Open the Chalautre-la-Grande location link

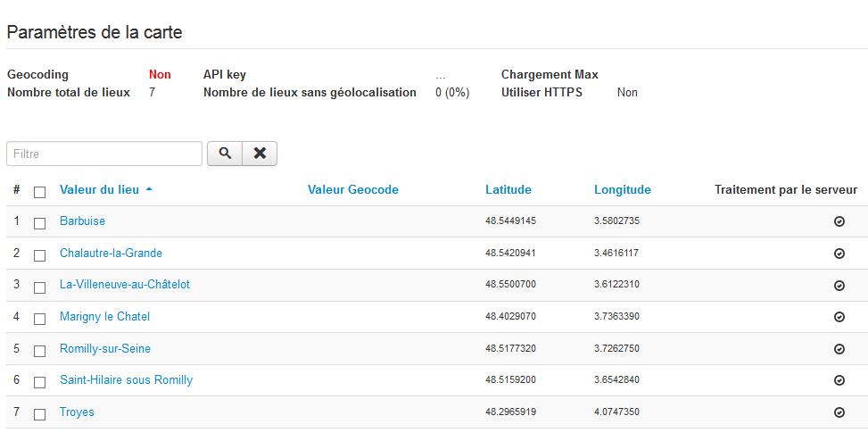(111, 253)
